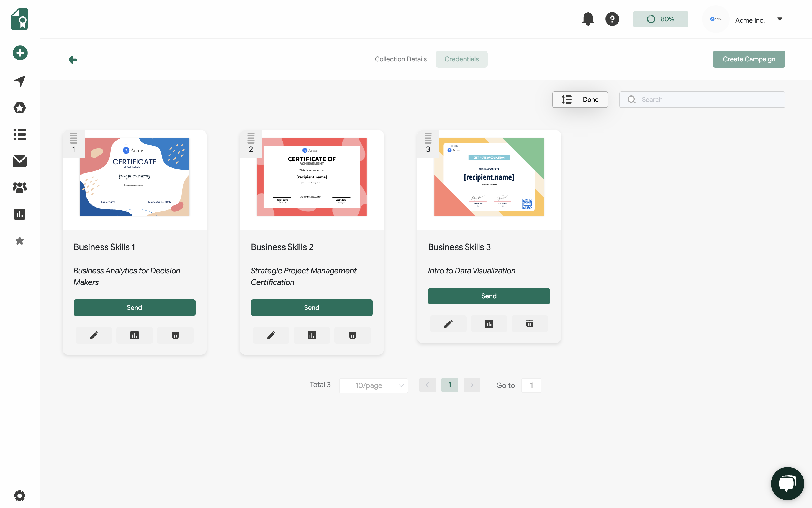Expand the Acme Inc. account dropdown
The image size is (812, 508).
tap(780, 19)
